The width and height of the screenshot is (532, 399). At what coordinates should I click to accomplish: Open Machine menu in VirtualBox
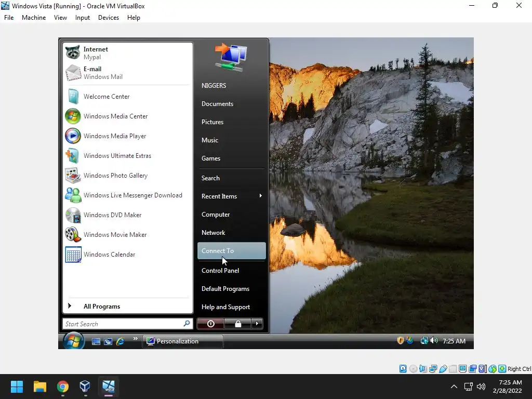tap(34, 18)
